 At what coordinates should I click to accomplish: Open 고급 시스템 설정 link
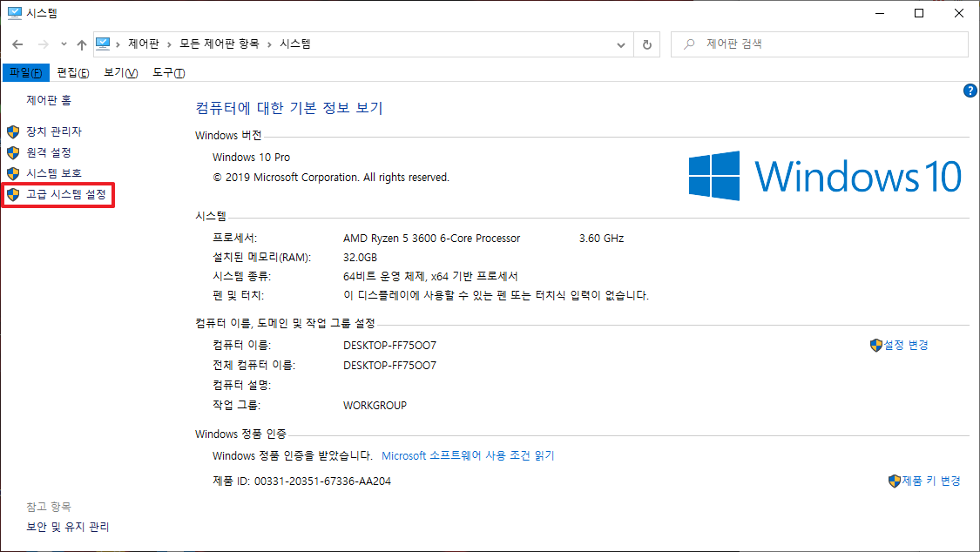point(66,195)
